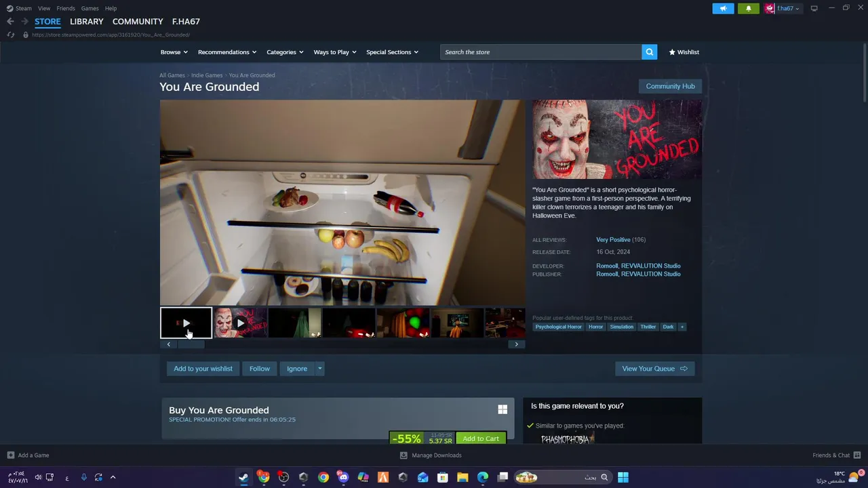Click the store page URL bar
This screenshot has width=868, height=488.
pos(111,35)
